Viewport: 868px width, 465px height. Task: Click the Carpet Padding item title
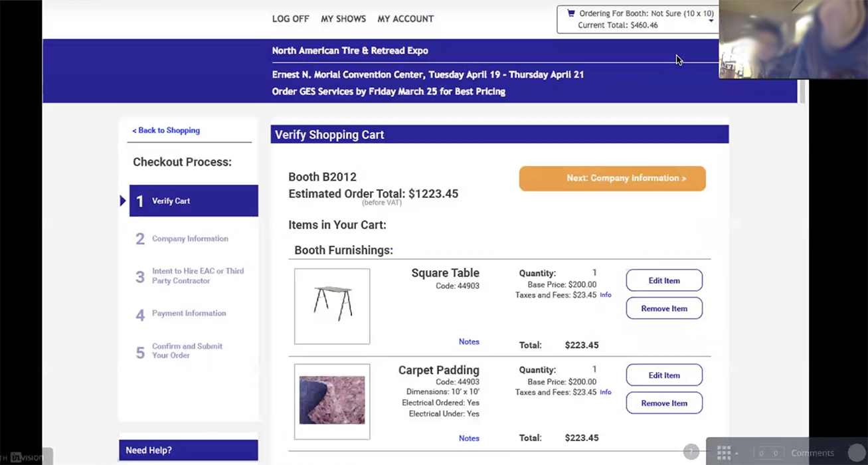click(439, 370)
